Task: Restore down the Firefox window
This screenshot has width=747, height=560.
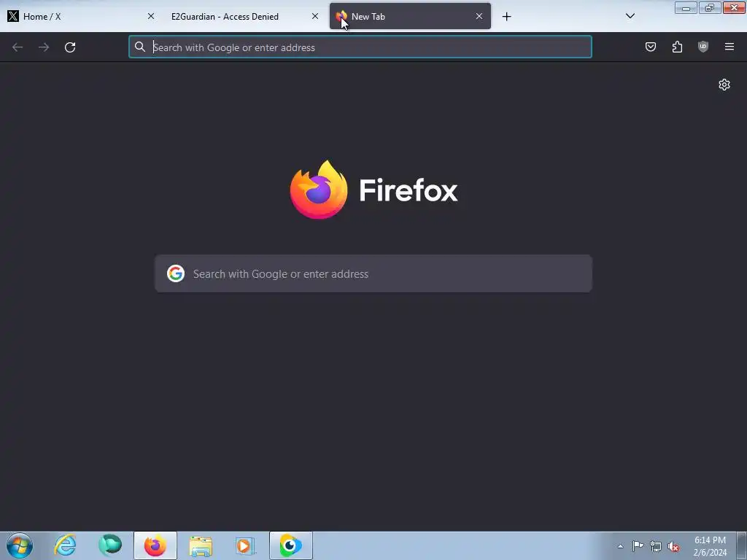Action: tap(710, 7)
